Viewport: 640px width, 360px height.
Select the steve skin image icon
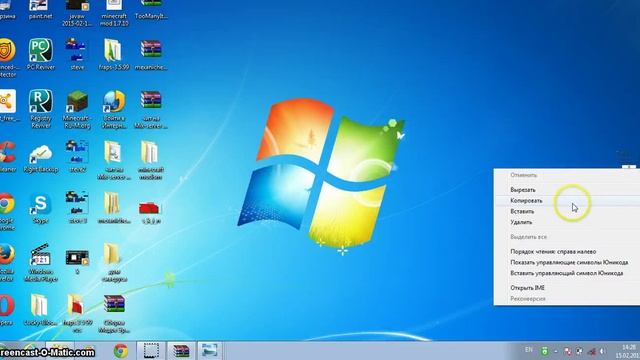tap(77, 54)
